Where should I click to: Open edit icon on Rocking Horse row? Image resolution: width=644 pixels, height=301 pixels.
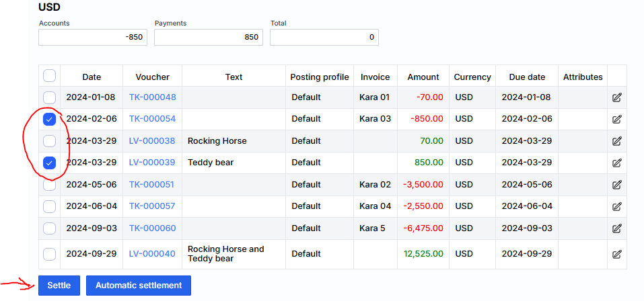tap(616, 141)
